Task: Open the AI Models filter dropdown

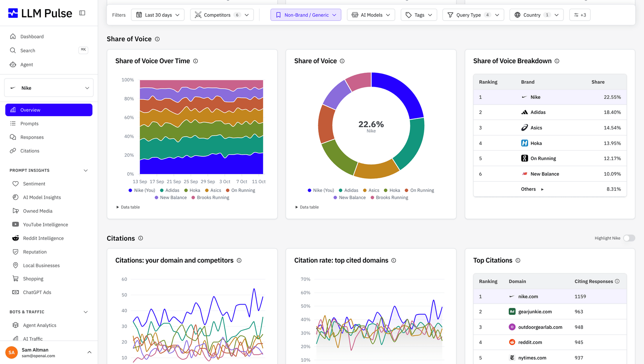Action: [371, 15]
